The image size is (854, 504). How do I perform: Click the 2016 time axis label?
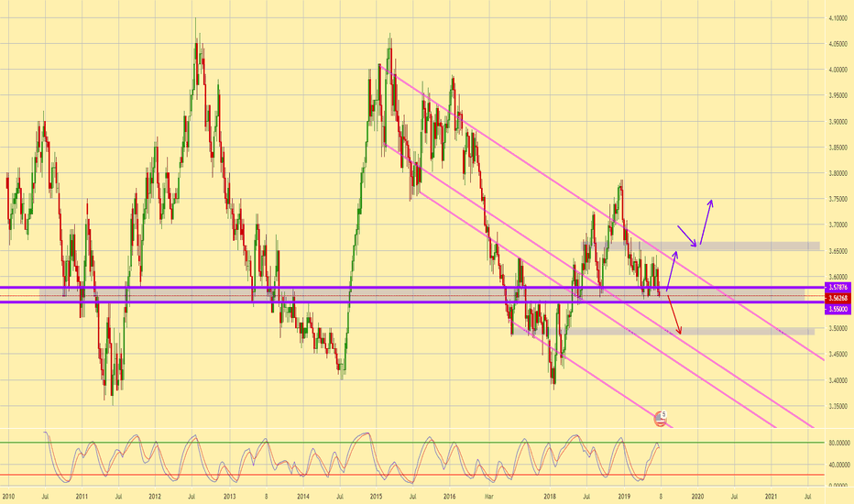pos(449,497)
